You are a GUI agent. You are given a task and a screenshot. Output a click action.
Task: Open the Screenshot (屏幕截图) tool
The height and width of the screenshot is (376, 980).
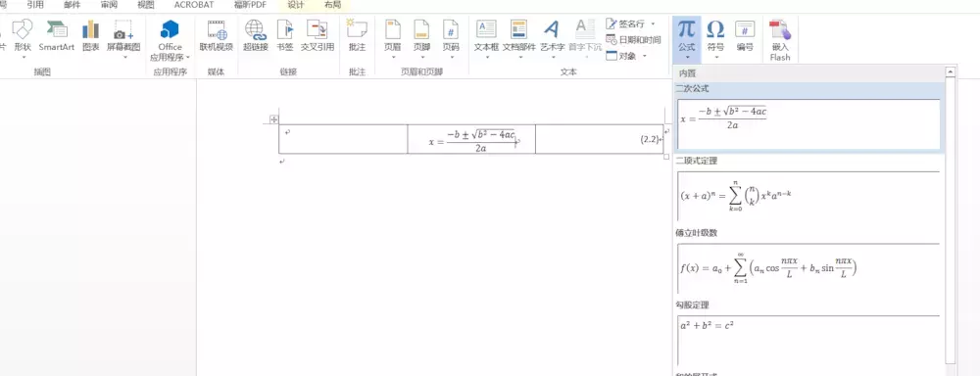(x=123, y=35)
